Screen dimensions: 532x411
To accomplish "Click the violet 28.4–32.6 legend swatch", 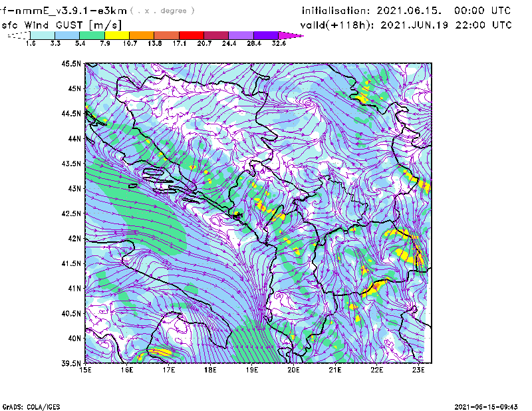I will [265, 35].
